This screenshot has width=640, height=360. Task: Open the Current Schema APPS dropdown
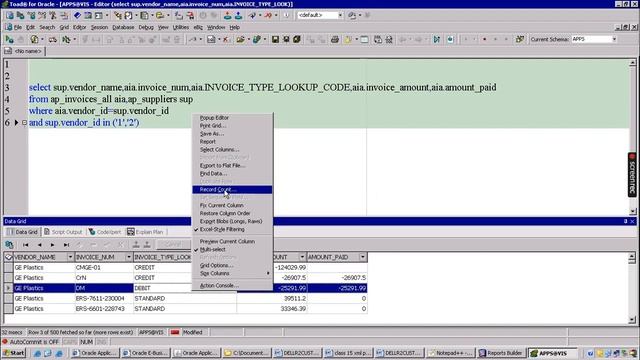[x=614, y=39]
